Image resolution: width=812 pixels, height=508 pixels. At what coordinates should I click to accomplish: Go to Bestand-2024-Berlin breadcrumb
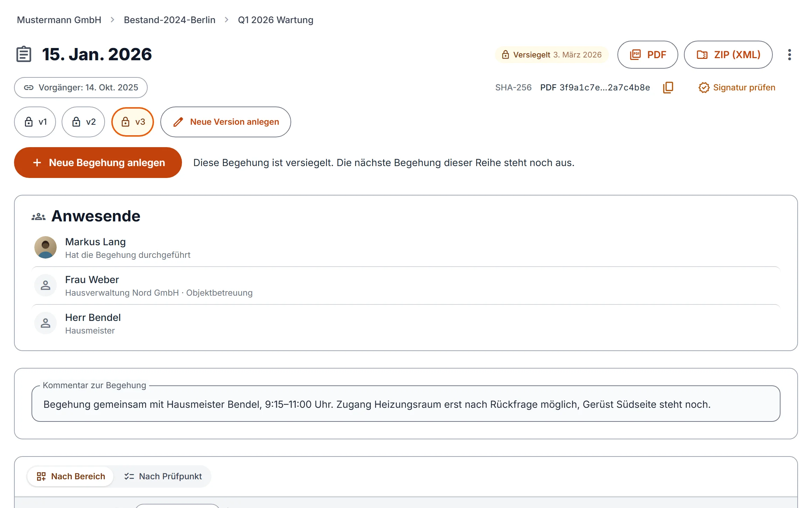tap(170, 20)
